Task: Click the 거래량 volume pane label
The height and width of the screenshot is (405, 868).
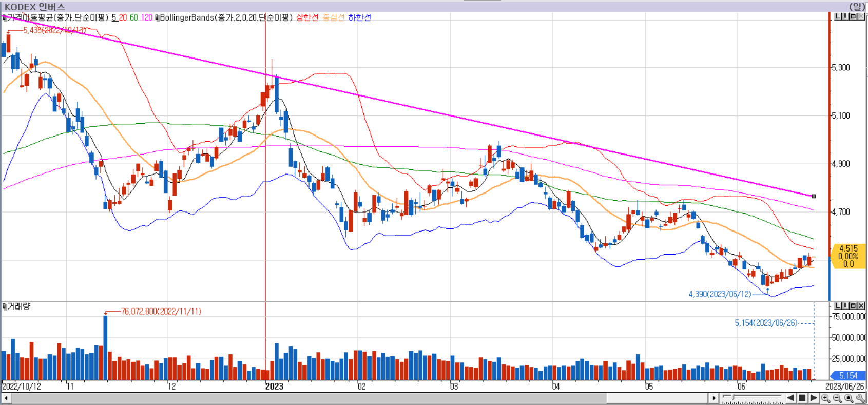Action: coord(18,306)
